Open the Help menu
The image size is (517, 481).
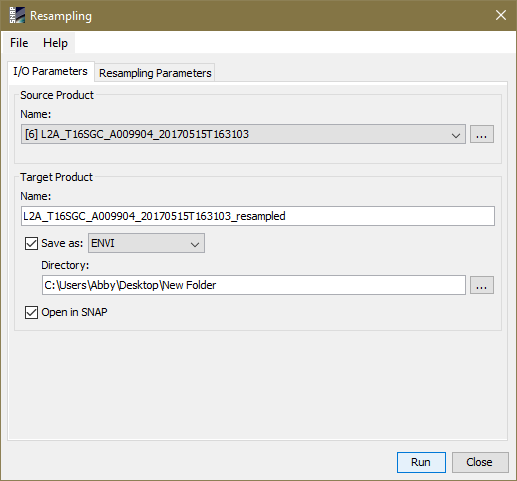coord(55,43)
